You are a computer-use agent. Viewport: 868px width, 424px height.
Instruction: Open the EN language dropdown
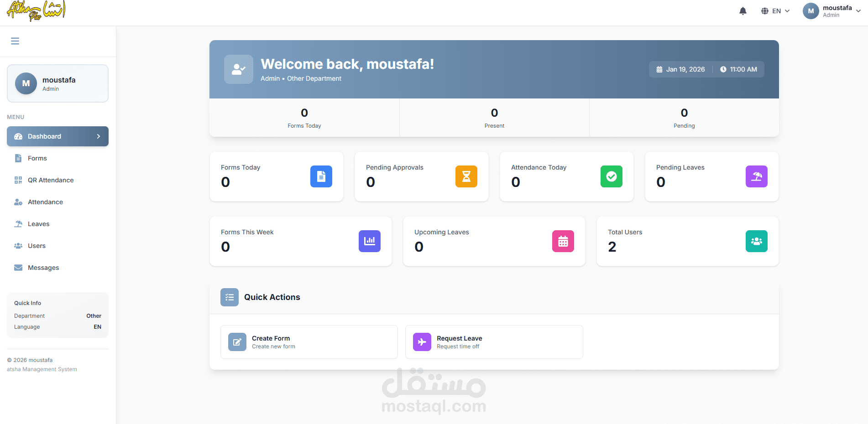[x=776, y=11]
